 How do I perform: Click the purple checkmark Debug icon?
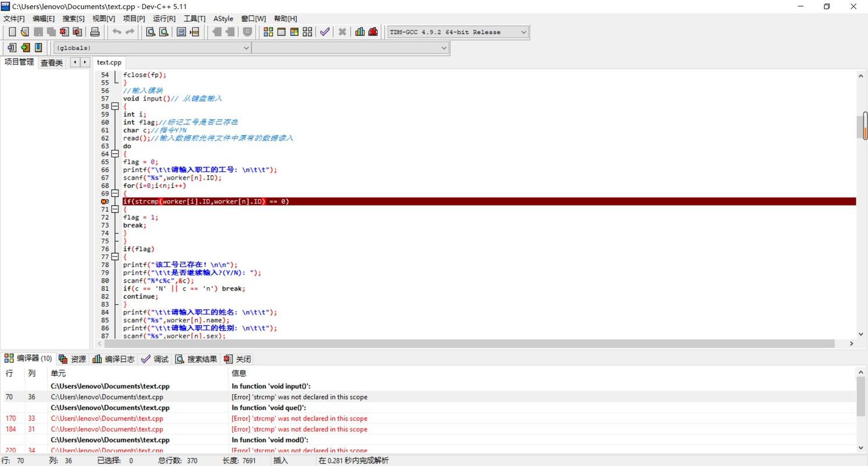tap(325, 32)
